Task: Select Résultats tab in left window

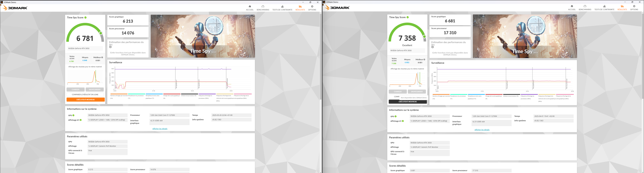Action: click(x=300, y=8)
